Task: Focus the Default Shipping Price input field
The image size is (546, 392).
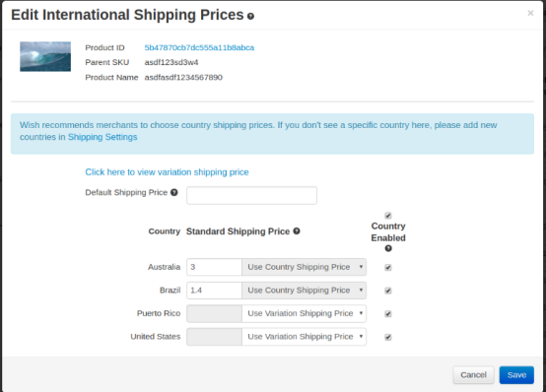Action: 251,195
